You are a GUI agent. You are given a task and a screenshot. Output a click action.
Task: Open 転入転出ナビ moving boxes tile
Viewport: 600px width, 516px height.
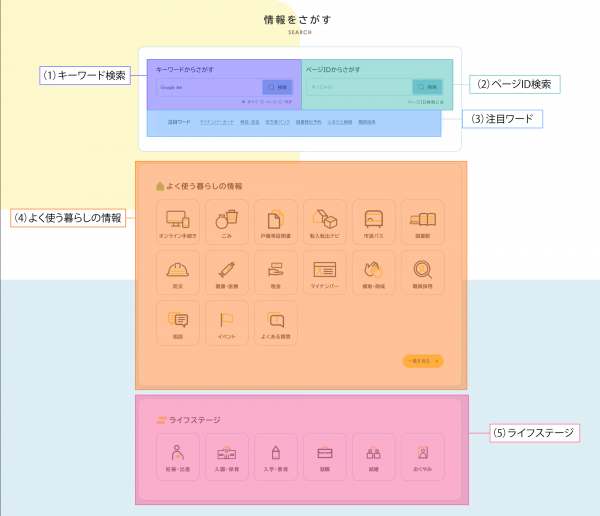325,222
